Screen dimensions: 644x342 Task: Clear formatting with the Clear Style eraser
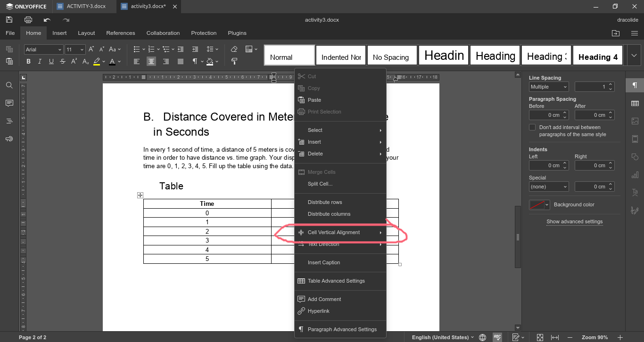[233, 49]
